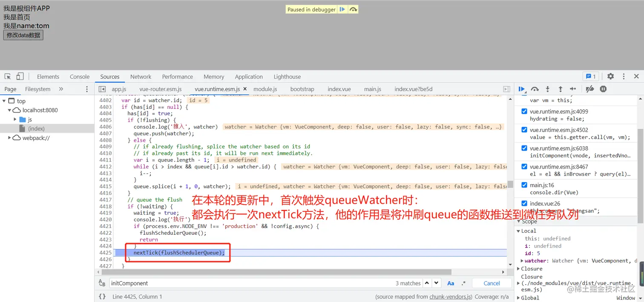Open the module.js file tab
This screenshot has width=644, height=302.
(x=265, y=89)
